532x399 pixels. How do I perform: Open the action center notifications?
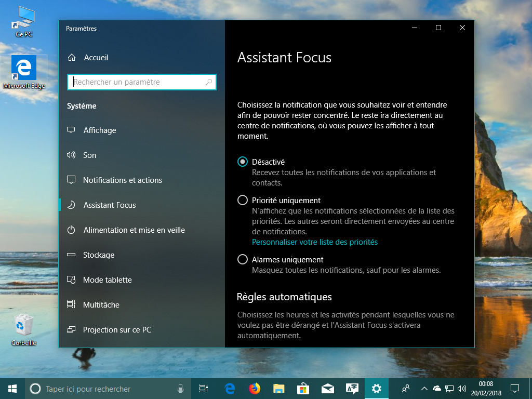[x=514, y=389]
